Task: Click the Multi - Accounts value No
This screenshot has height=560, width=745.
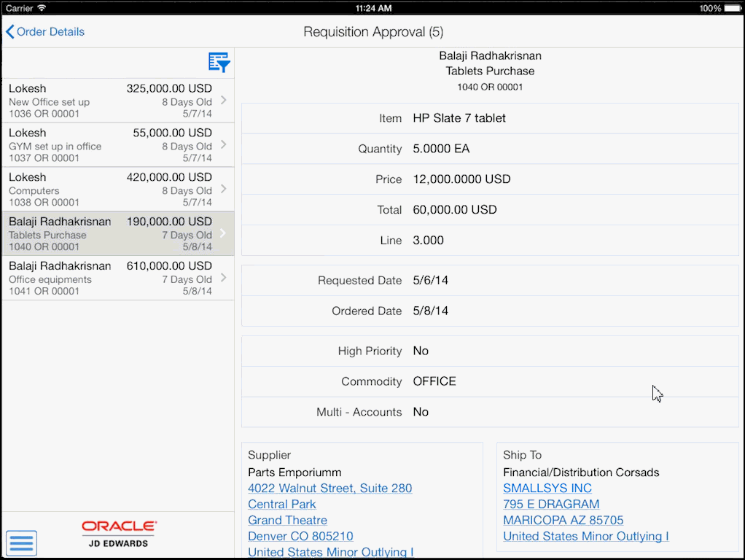Action: click(x=421, y=412)
